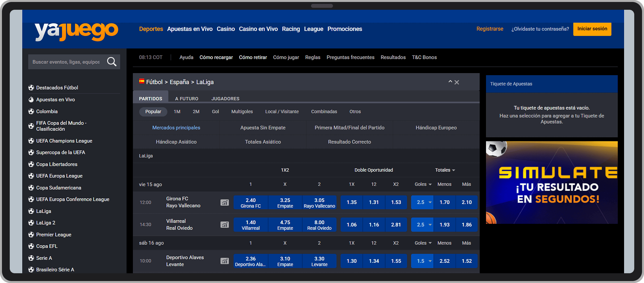Click ball icon beside Copa Libertadores

tap(31, 164)
